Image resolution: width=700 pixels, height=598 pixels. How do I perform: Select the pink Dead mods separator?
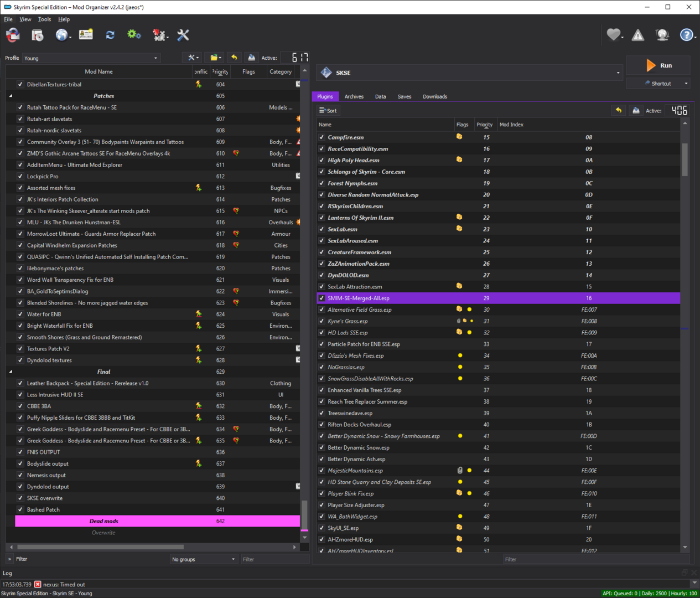[x=157, y=522]
